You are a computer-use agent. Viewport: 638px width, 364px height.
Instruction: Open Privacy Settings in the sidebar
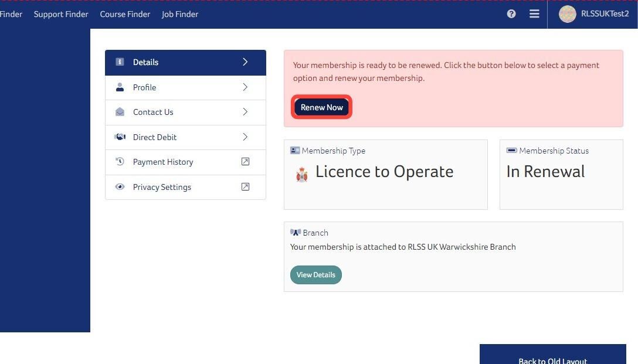coord(185,187)
